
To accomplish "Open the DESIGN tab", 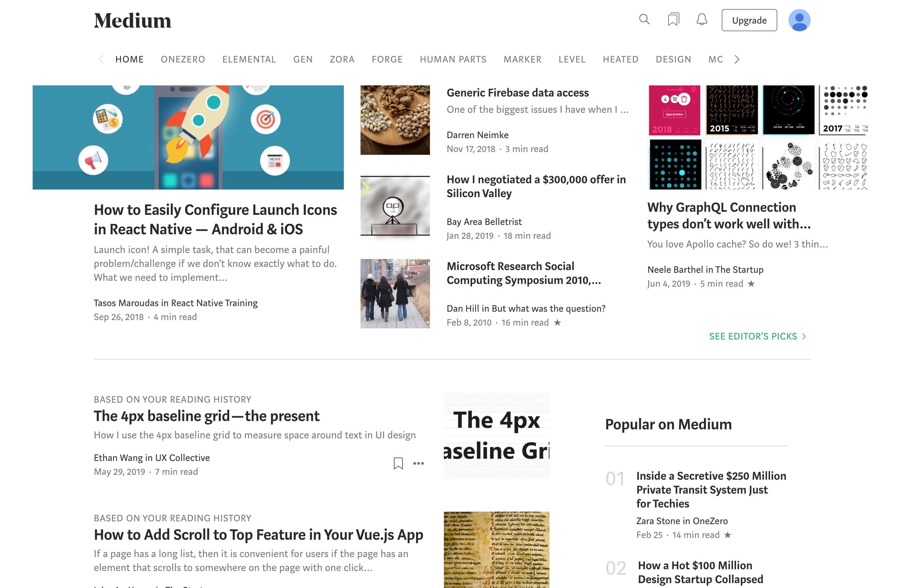I will tap(673, 59).
